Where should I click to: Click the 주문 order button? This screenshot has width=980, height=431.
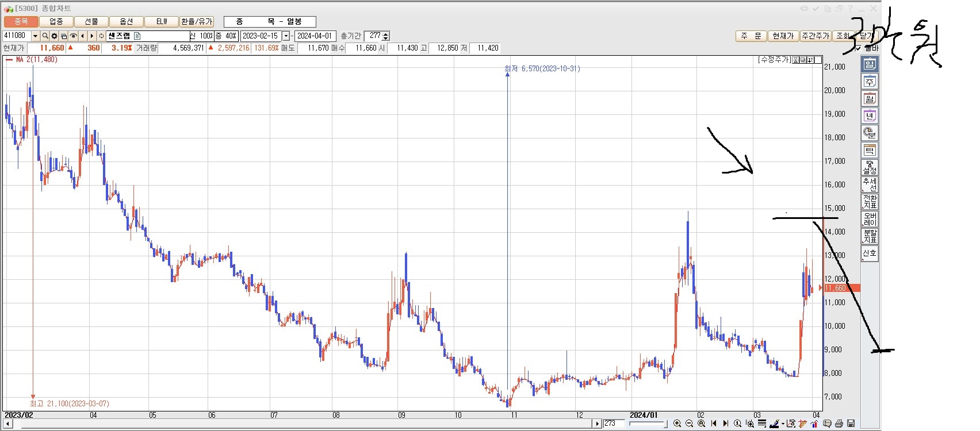point(751,36)
